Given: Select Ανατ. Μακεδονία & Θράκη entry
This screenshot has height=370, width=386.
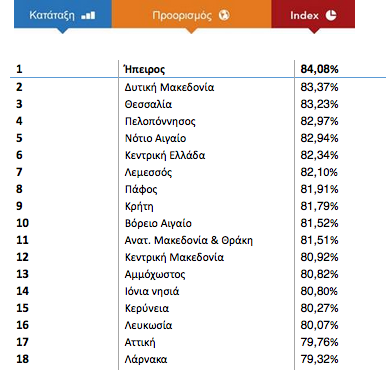Looking at the screenshot, I should pyautogui.click(x=189, y=240).
